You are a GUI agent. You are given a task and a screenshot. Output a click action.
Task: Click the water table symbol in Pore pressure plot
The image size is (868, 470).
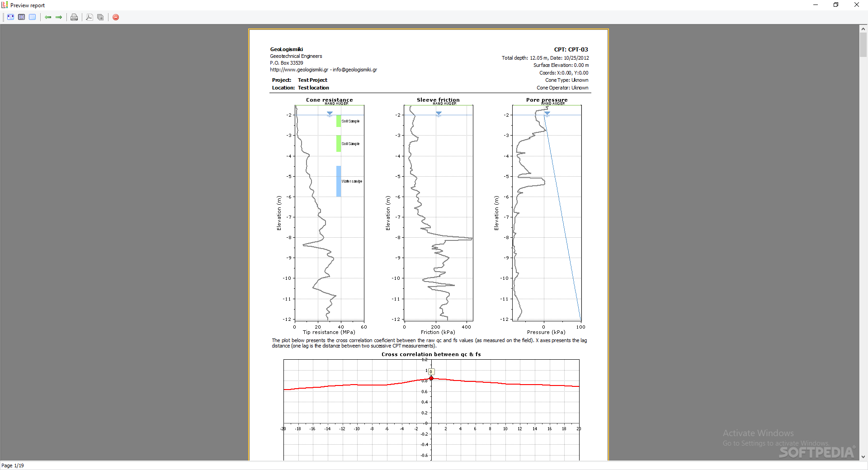(547, 114)
